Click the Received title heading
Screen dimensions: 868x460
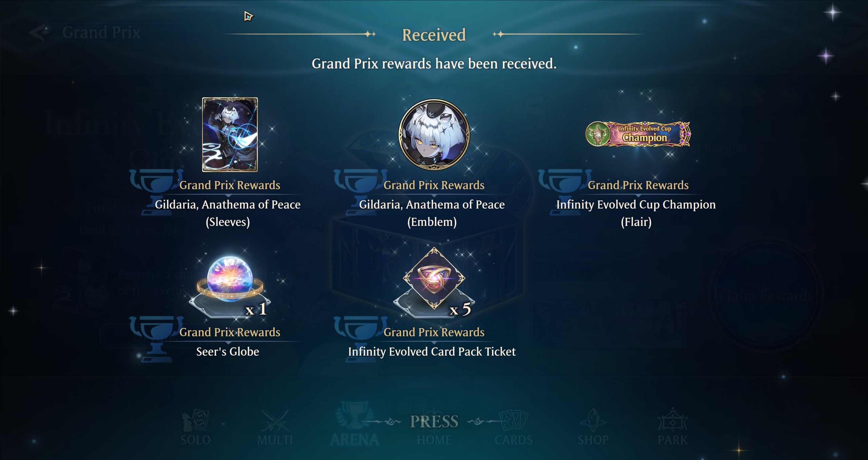(434, 35)
